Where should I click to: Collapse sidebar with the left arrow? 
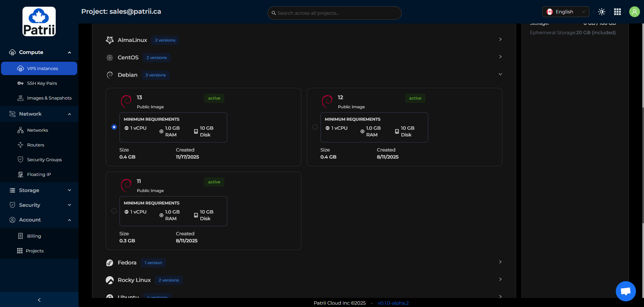(x=39, y=300)
